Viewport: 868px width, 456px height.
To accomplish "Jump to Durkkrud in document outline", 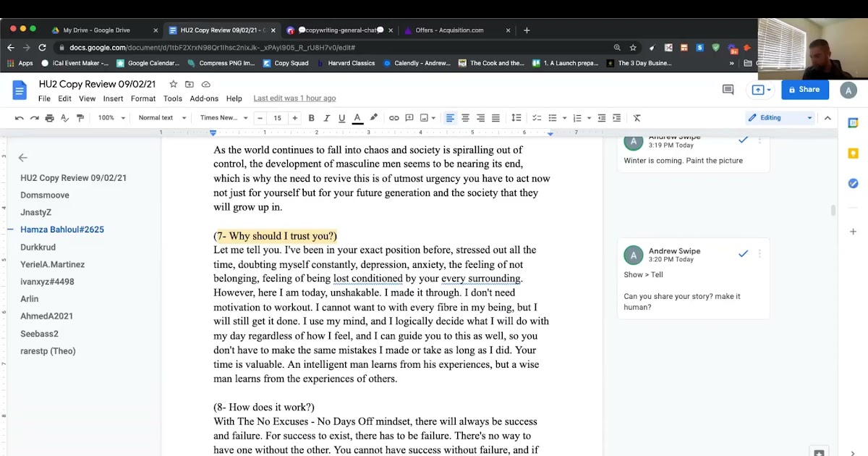I will (38, 247).
